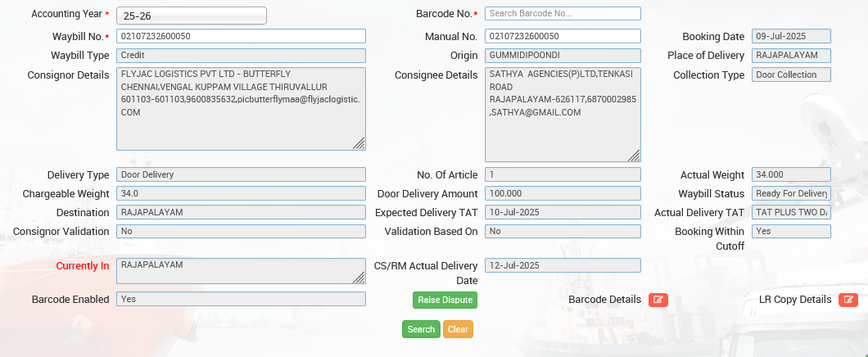Open Barcode Details edit icon
Viewport: 868px width, 357px height.
point(658,300)
